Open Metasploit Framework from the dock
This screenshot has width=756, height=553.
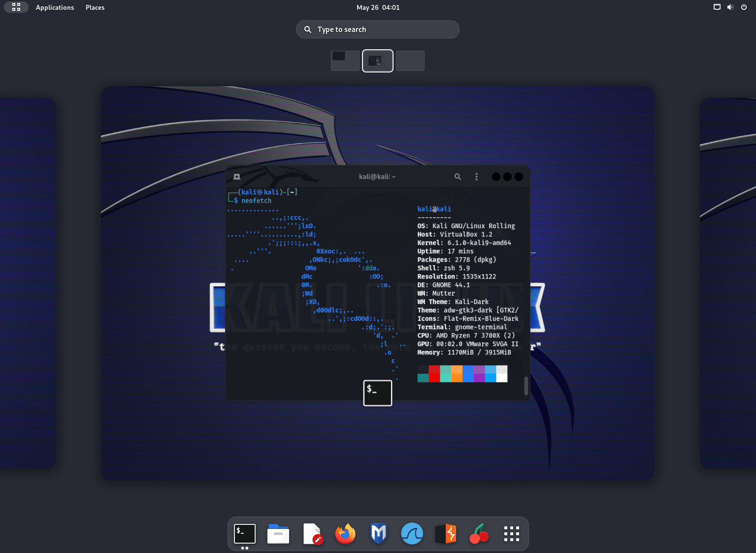[x=378, y=533]
